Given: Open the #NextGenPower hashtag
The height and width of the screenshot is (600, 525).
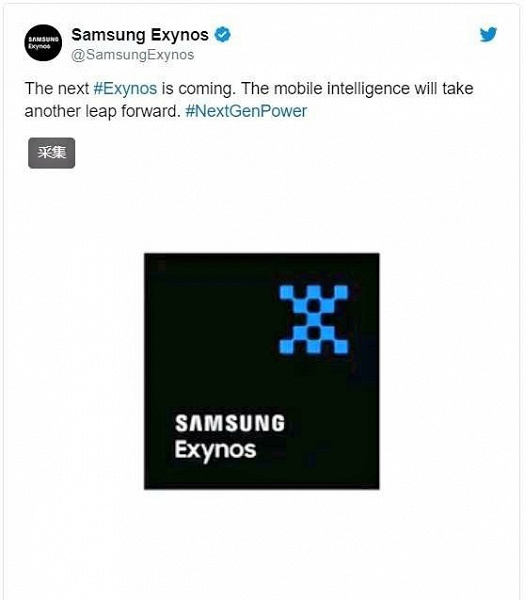Looking at the screenshot, I should tap(246, 111).
